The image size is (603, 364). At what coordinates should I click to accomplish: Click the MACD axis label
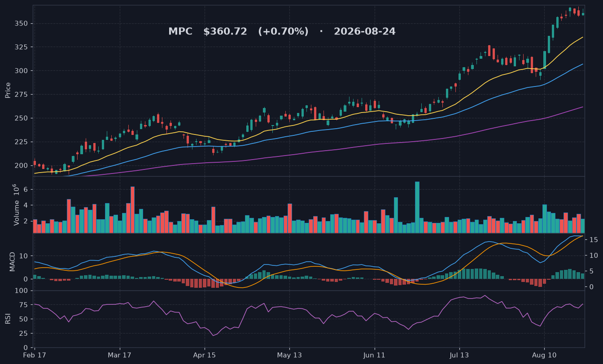12,261
